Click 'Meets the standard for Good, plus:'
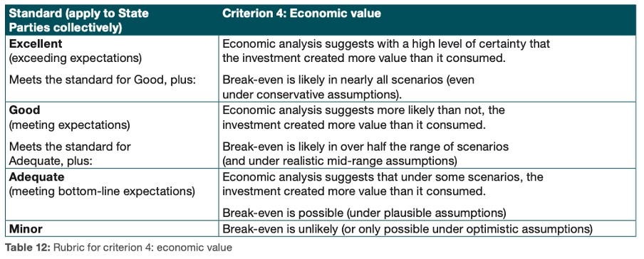Viewport: 644px width, 259px height. click(x=103, y=80)
